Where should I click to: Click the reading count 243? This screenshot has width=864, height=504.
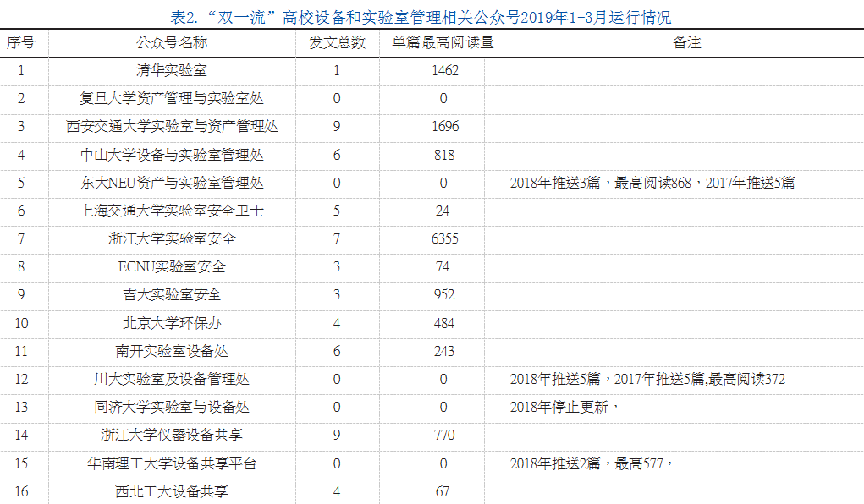(444, 351)
